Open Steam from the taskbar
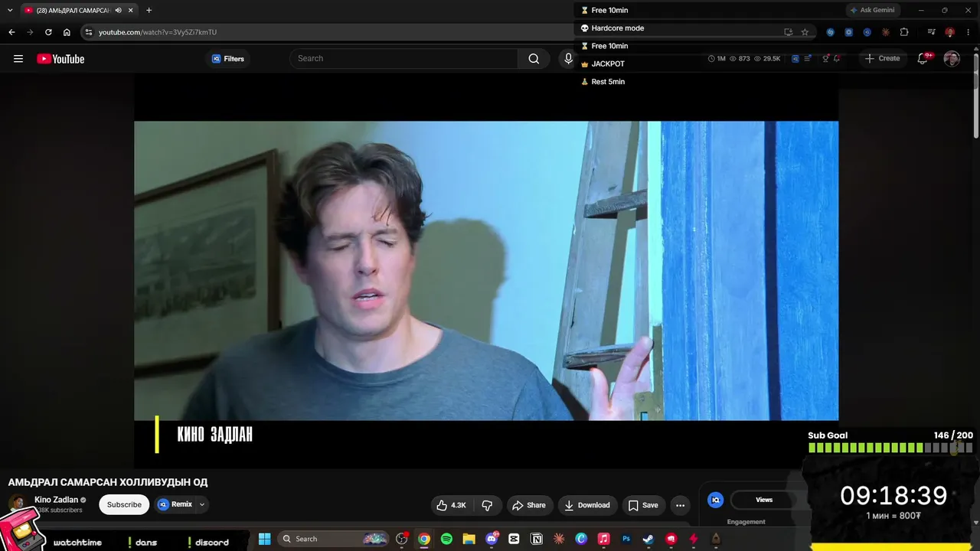 coord(648,539)
